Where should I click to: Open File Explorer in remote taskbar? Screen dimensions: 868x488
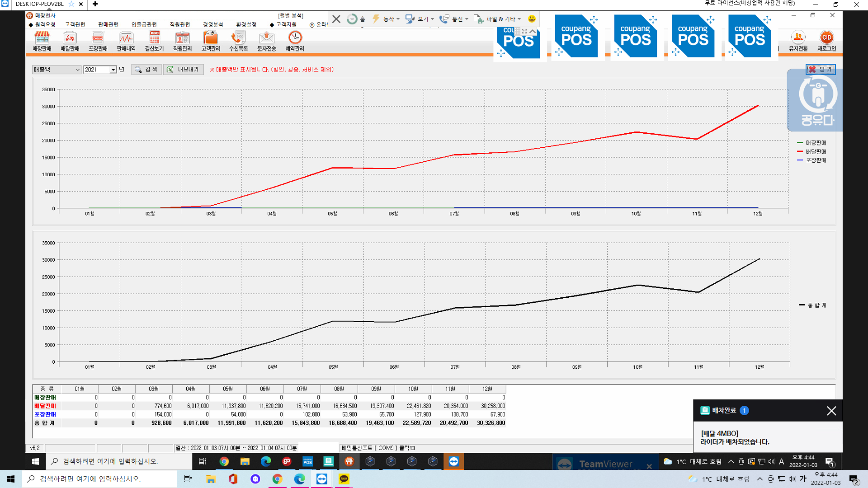coord(245,461)
